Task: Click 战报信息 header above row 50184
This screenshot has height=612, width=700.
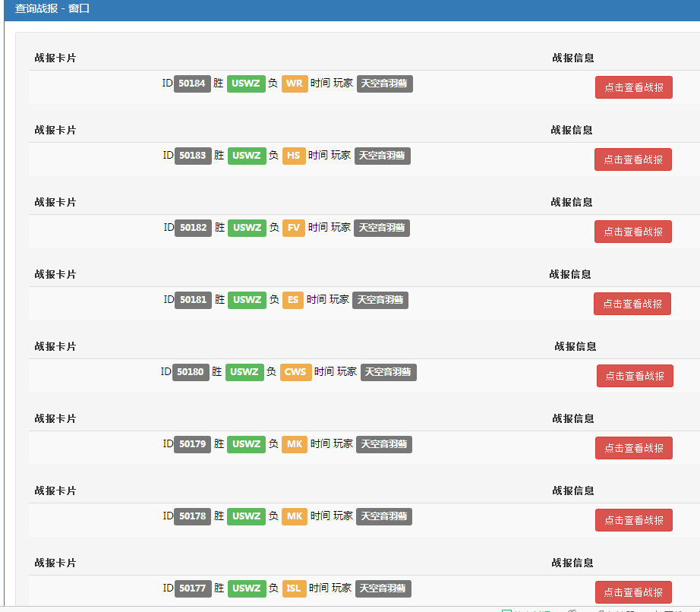Action: tap(572, 58)
